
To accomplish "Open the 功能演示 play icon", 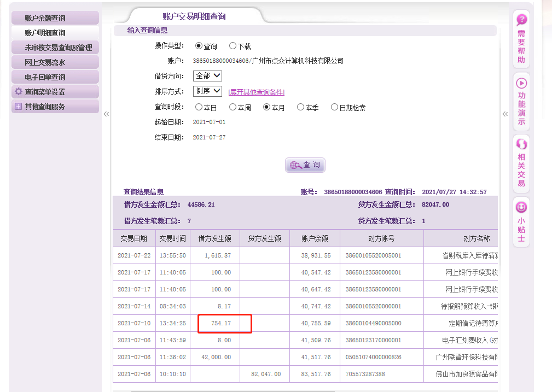I will click(521, 83).
